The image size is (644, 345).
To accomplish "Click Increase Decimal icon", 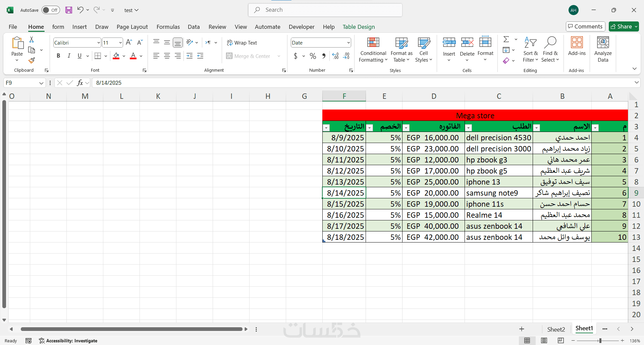I will point(335,56).
